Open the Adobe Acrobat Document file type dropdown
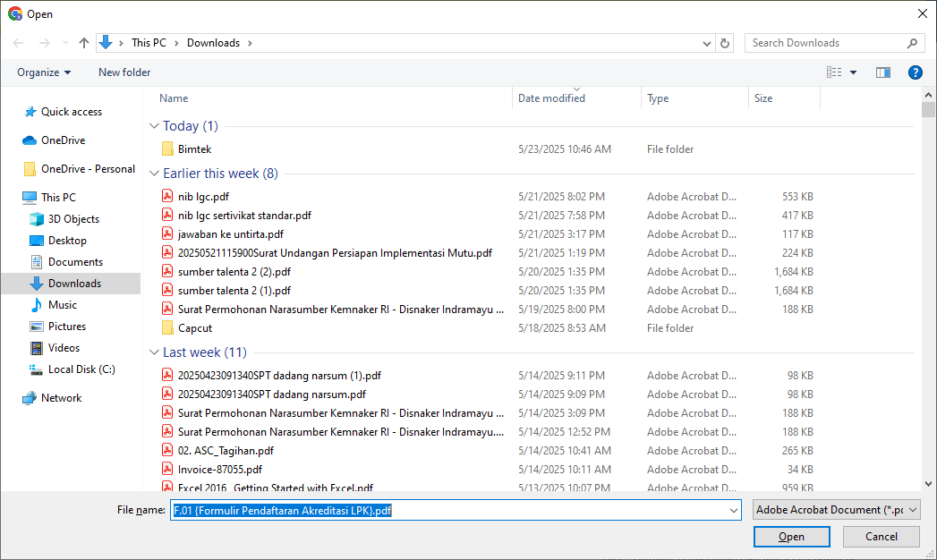Screen dimensions: 937x560 click(836, 510)
